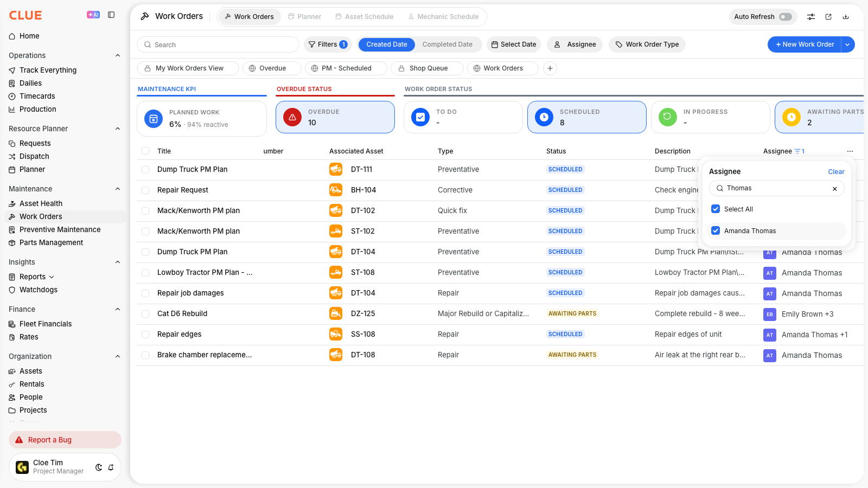Click the work orders Search field
Viewport: 868px width, 488px height.
click(218, 44)
